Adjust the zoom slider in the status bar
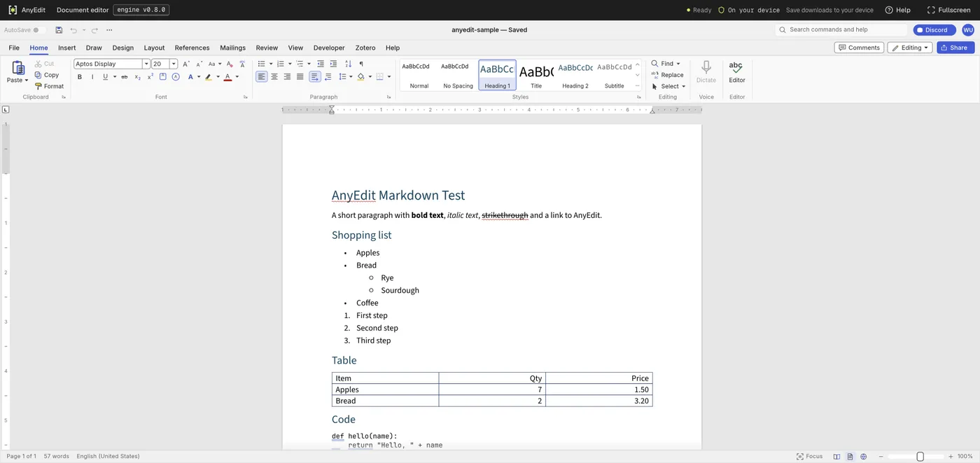 click(920, 457)
